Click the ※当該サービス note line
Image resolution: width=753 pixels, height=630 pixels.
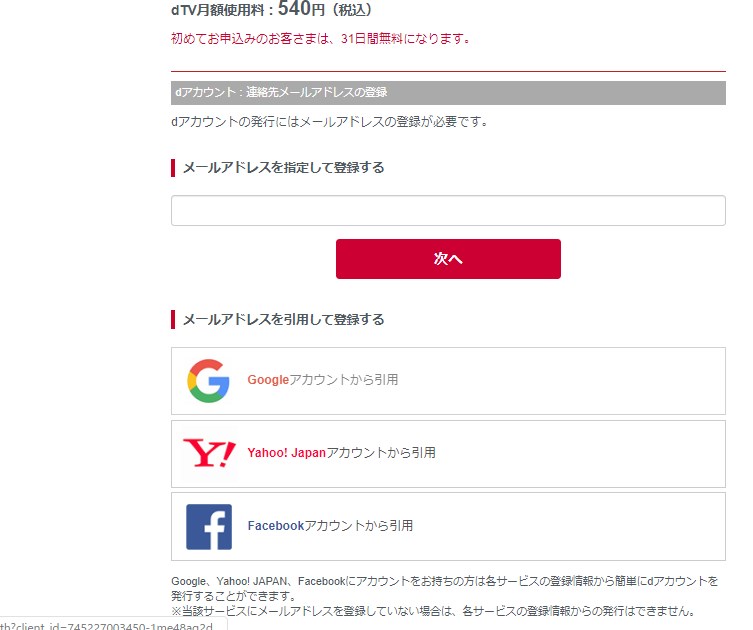click(432, 611)
